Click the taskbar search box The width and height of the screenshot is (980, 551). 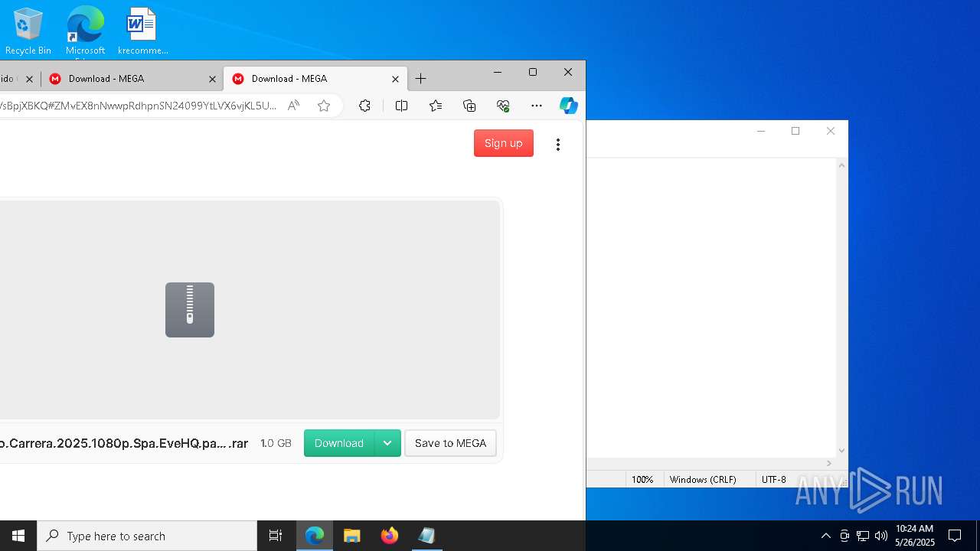147,536
